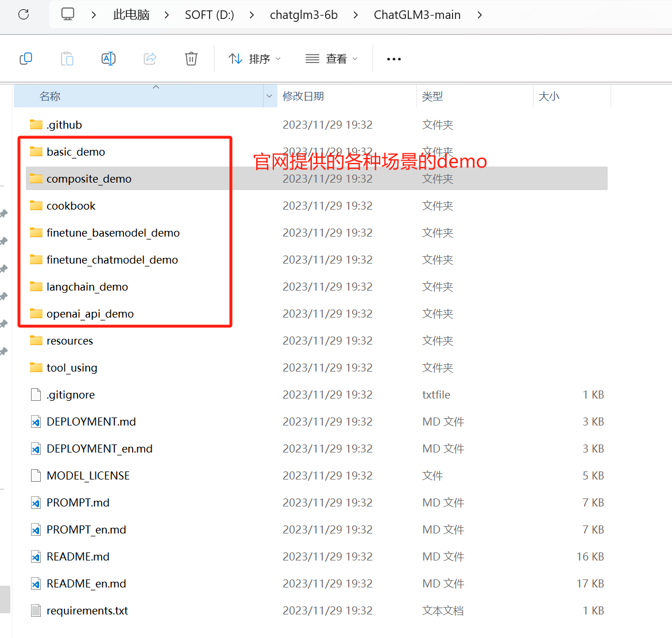The height and width of the screenshot is (638, 672).
Task: Select the tool_using folder icon
Action: tap(36, 368)
